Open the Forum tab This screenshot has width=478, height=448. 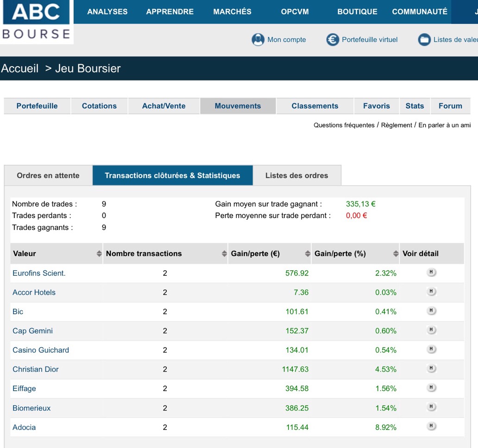tap(450, 106)
